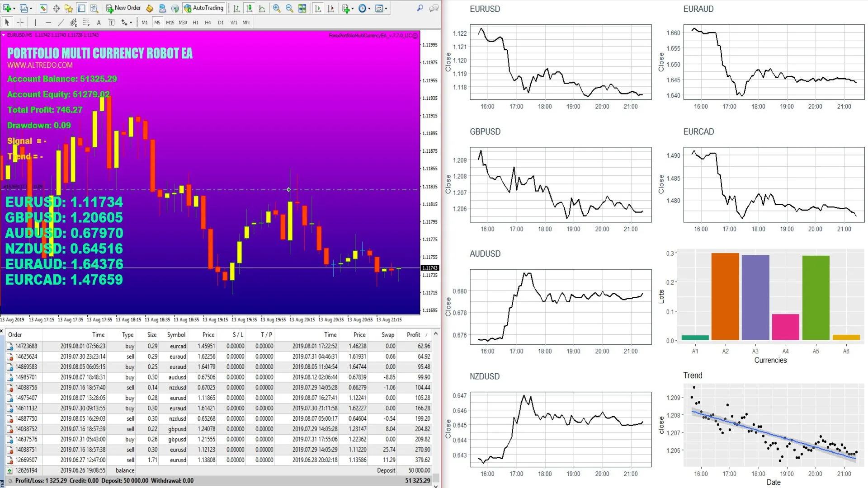Expand the Arrows objects dropdown
The height and width of the screenshot is (488, 868).
coord(131,22)
